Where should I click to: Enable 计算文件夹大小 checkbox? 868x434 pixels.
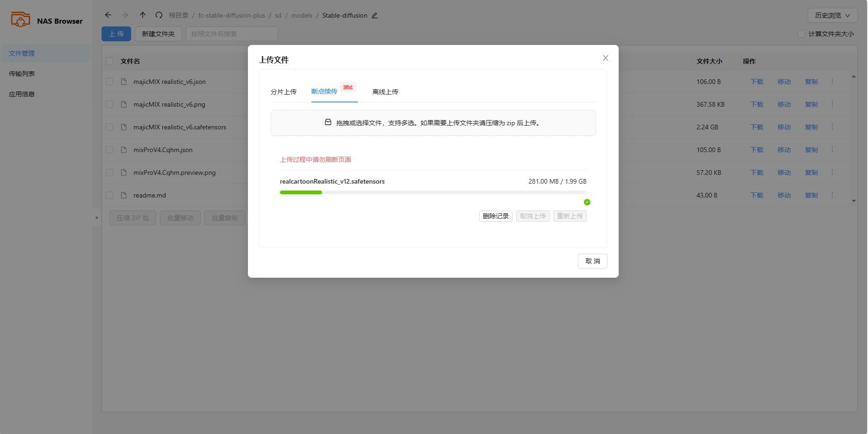[x=801, y=34]
